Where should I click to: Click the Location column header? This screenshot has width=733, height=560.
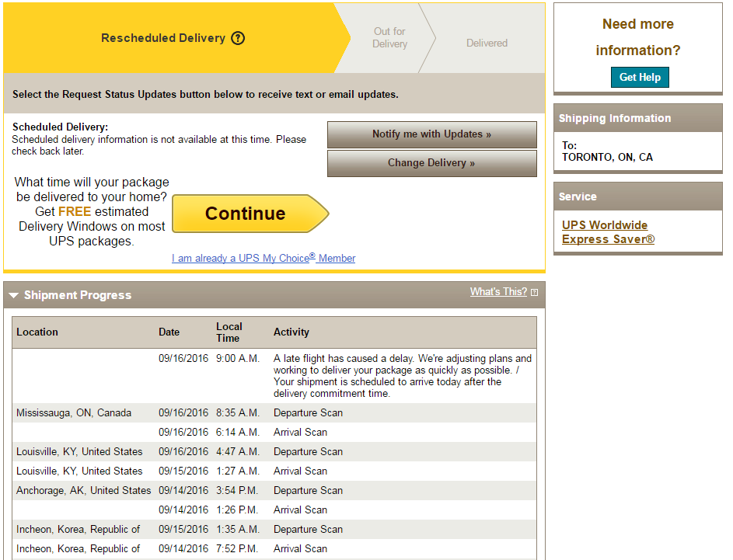pos(37,332)
